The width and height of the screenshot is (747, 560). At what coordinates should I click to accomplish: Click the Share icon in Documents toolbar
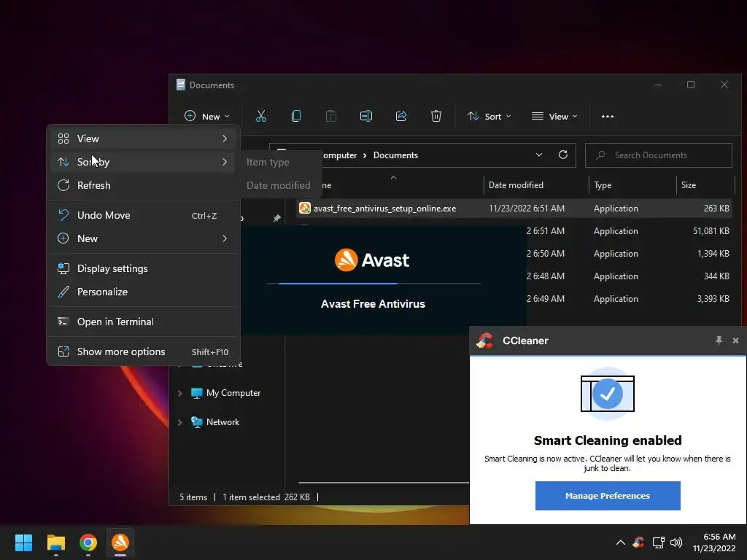[401, 116]
